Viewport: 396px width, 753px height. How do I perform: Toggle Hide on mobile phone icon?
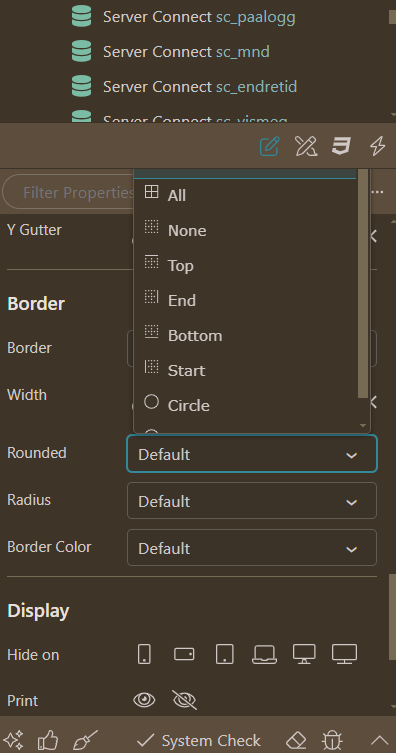click(144, 654)
